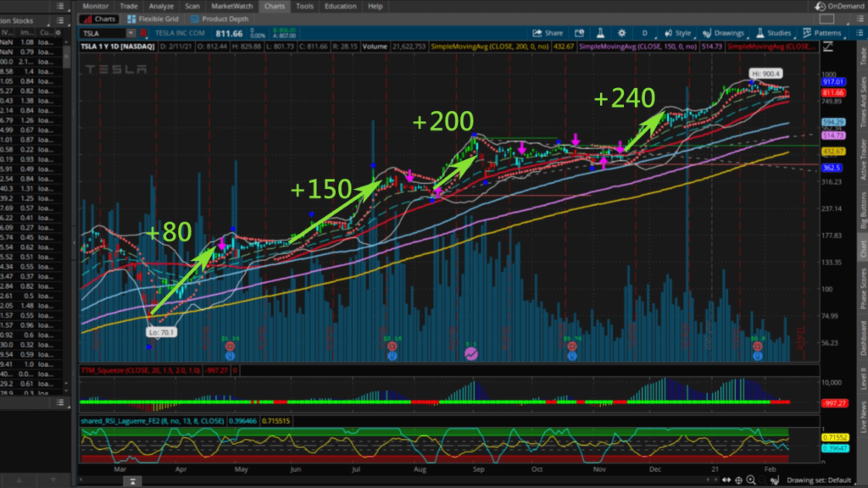
Task: Open the Help tab
Action: [x=376, y=6]
